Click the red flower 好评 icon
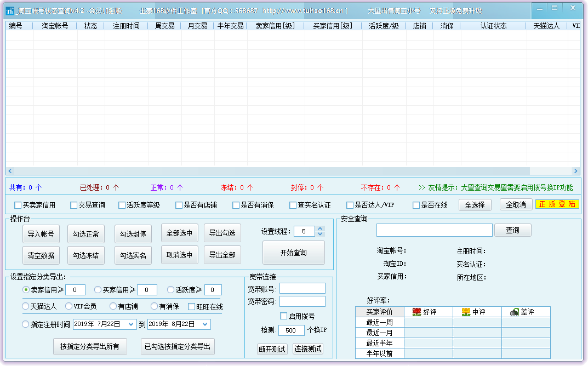The image size is (588, 366). click(416, 312)
